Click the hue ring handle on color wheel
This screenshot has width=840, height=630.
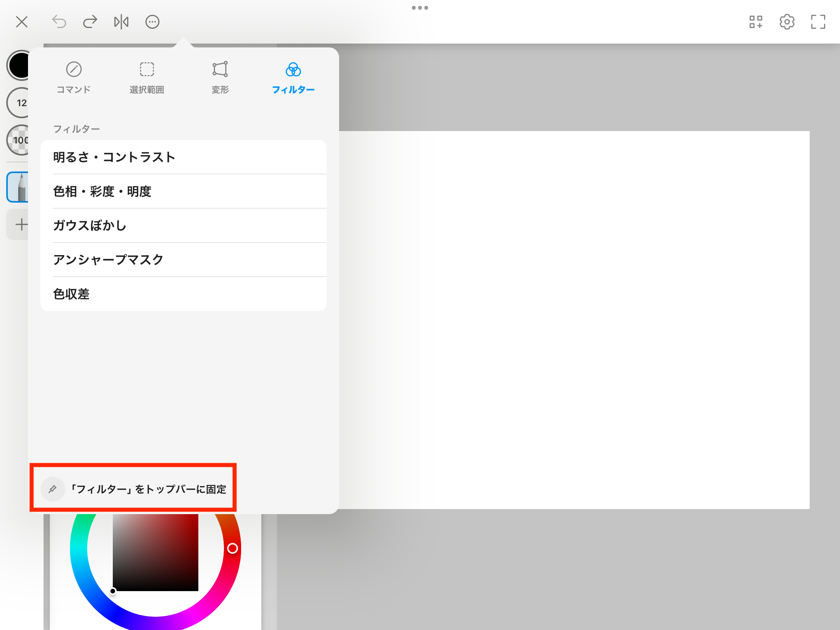pyautogui.click(x=233, y=548)
